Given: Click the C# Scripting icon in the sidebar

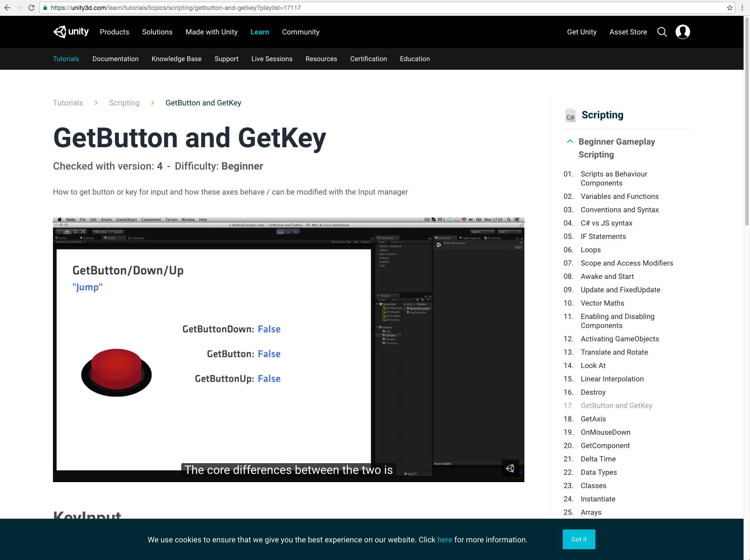Looking at the screenshot, I should 570,115.
